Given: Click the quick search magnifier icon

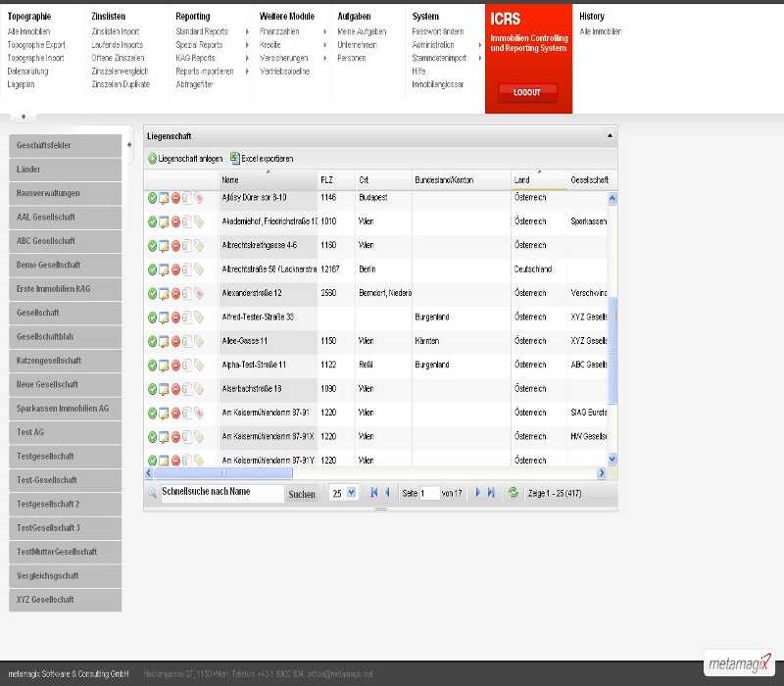Looking at the screenshot, I should coord(153,494).
